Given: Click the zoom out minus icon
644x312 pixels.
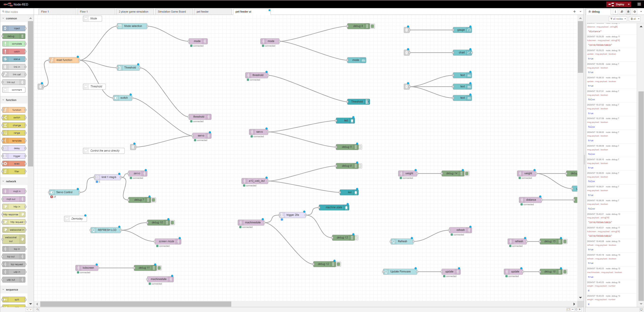Looking at the screenshot, I should 573,309.
